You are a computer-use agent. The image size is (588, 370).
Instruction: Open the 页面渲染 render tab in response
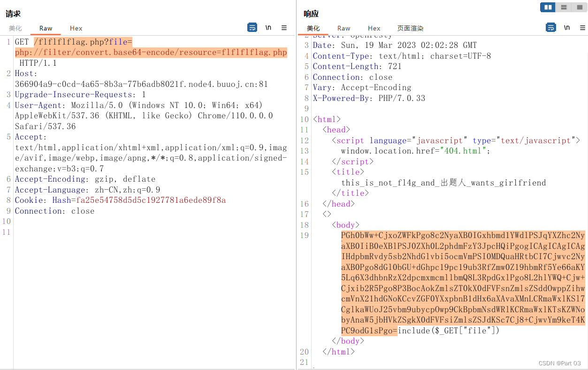(410, 28)
